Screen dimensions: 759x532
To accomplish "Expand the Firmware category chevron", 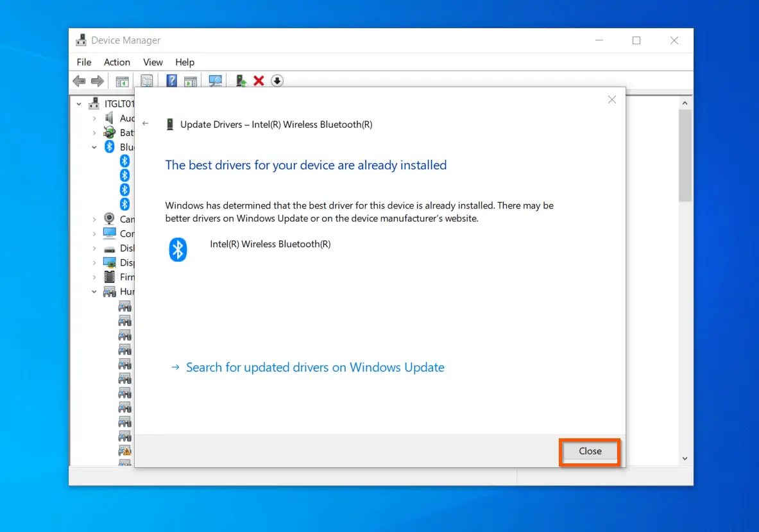I will (94, 277).
